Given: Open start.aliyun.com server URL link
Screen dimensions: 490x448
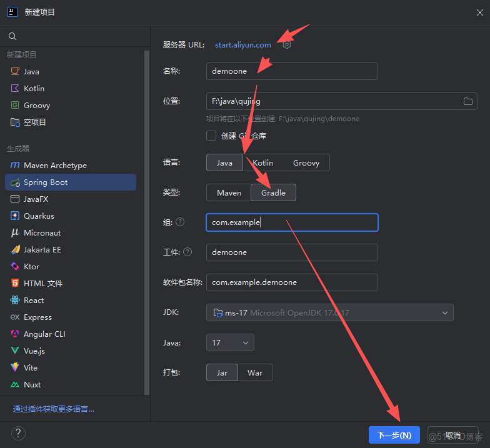Looking at the screenshot, I should point(242,45).
